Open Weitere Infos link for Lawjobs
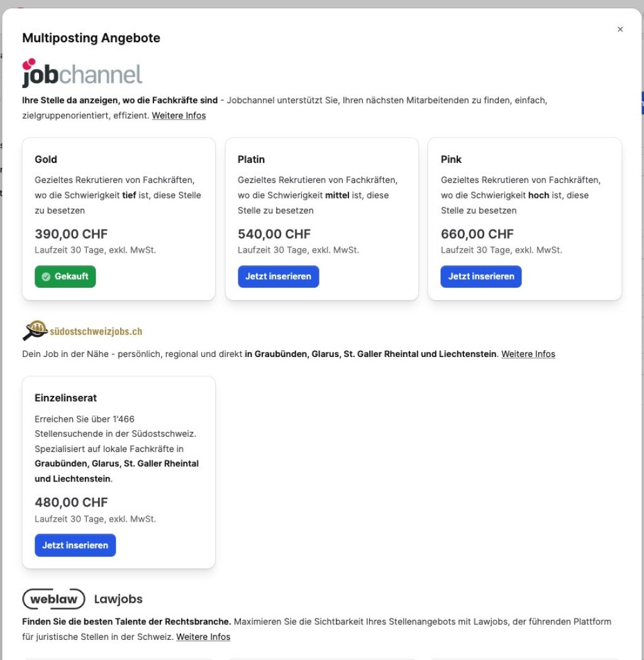This screenshot has width=644, height=660. coord(203,637)
